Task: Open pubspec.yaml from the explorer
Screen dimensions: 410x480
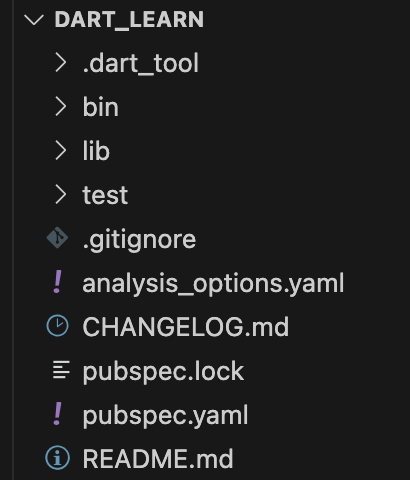Action: tap(165, 415)
